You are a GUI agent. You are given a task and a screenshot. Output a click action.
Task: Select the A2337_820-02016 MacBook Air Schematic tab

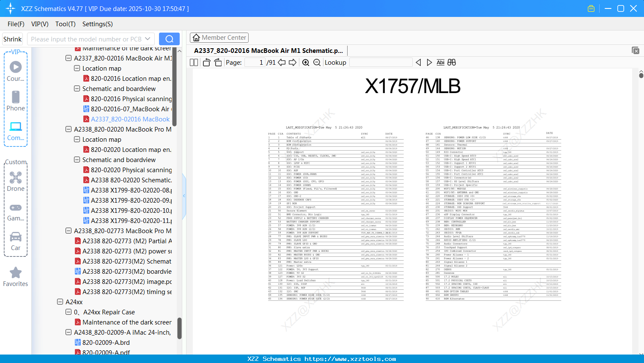coord(269,51)
